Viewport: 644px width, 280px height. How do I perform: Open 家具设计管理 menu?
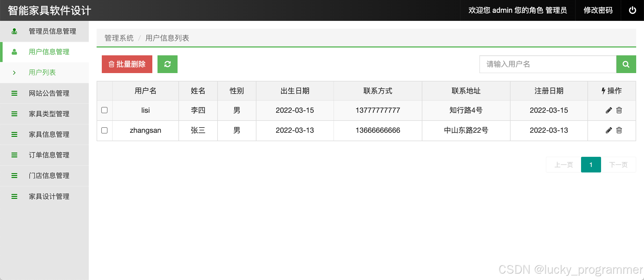[x=44, y=197]
